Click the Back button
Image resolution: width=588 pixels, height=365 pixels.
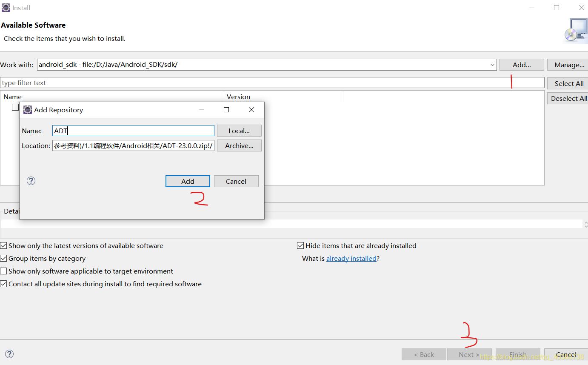click(x=424, y=354)
